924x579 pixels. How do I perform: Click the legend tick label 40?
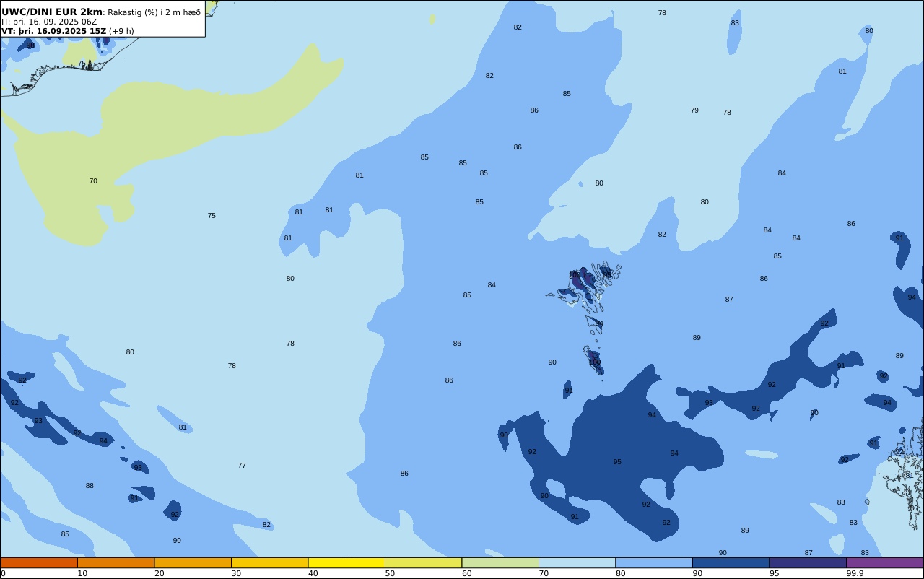[313, 573]
